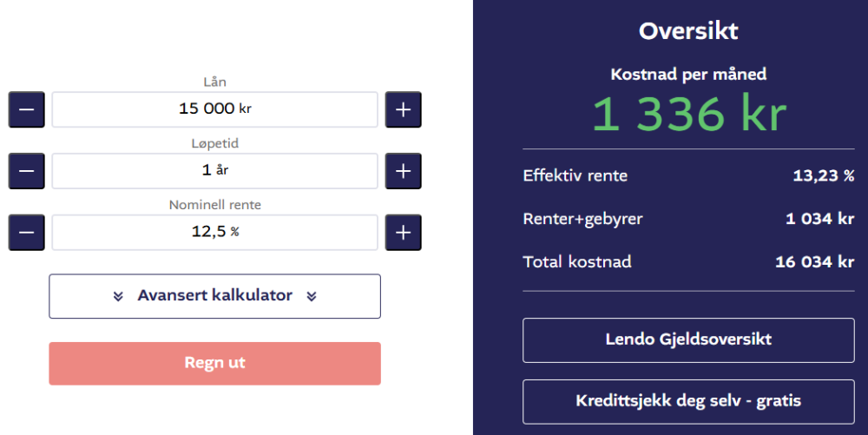Expand the Avansert kalkulator section
The height and width of the screenshot is (435, 868).
(214, 296)
